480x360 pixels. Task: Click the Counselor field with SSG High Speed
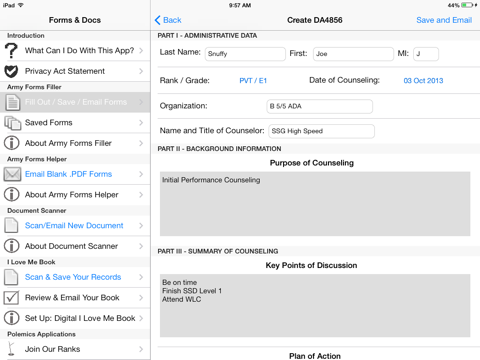[321, 131]
